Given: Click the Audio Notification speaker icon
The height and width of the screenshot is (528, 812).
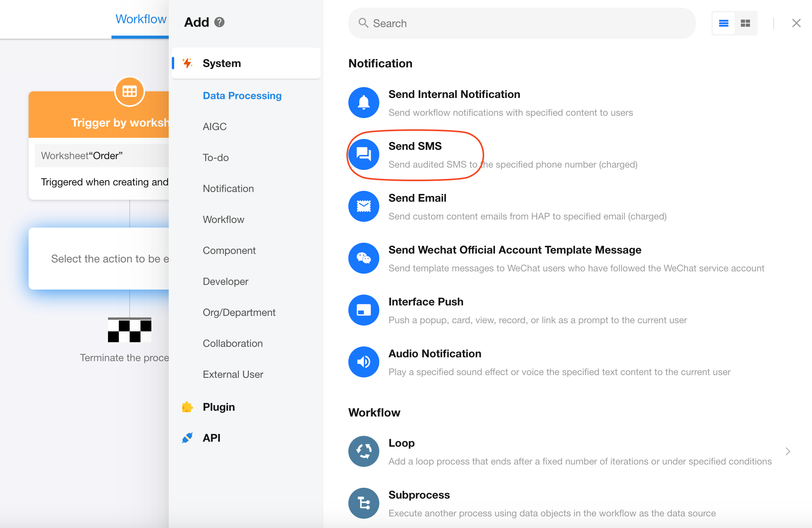Looking at the screenshot, I should [x=363, y=362].
